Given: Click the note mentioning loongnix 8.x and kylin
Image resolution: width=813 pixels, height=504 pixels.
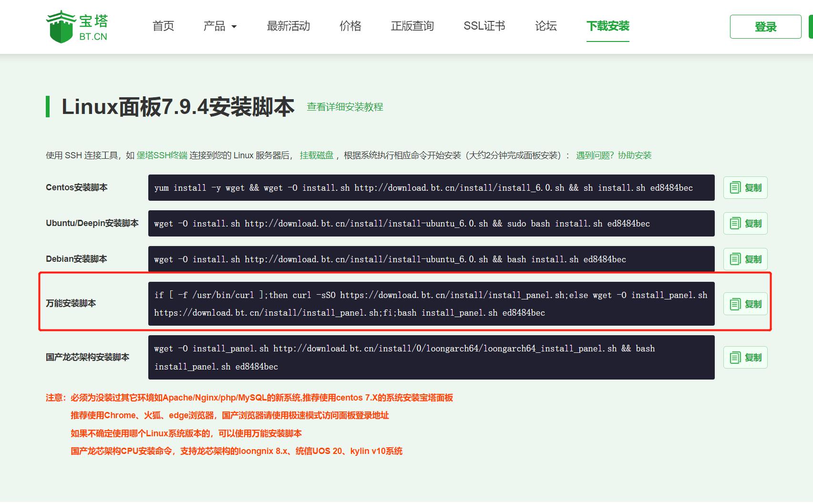Looking at the screenshot, I should pos(237,451).
